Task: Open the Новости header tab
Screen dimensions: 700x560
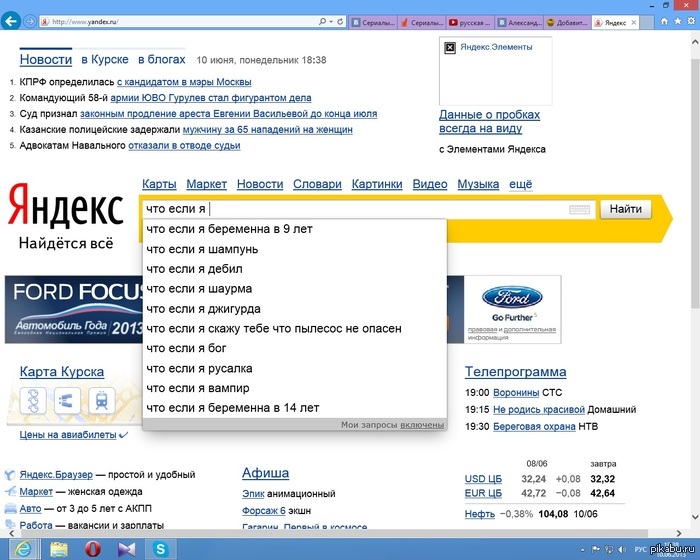Action: click(x=46, y=59)
